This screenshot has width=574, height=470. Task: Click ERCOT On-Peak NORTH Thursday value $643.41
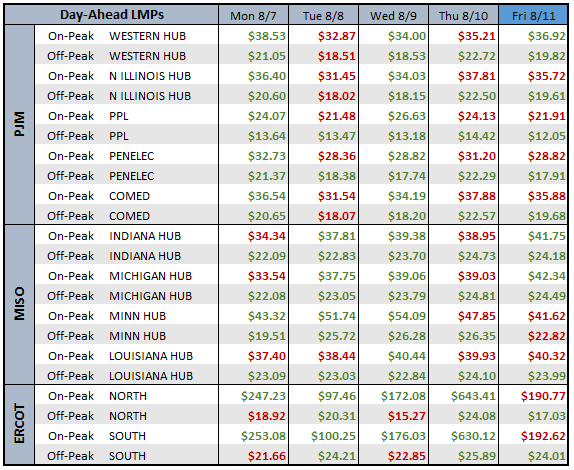473,396
